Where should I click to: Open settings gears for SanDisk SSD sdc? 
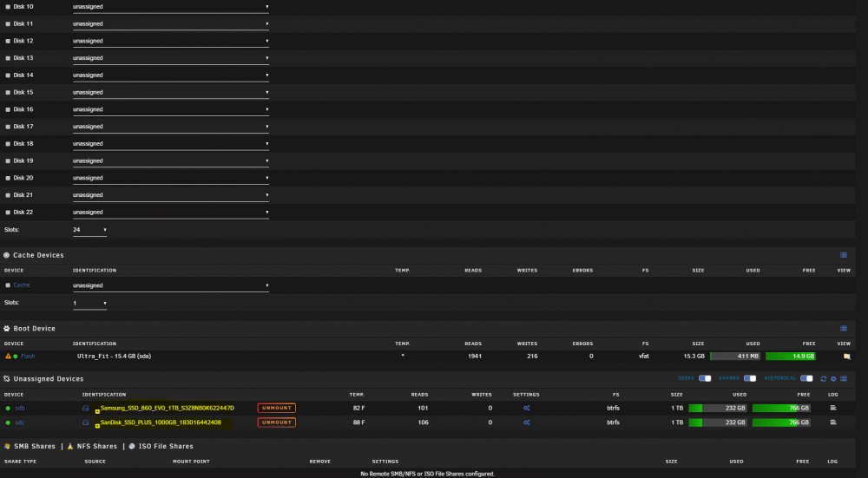(527, 422)
